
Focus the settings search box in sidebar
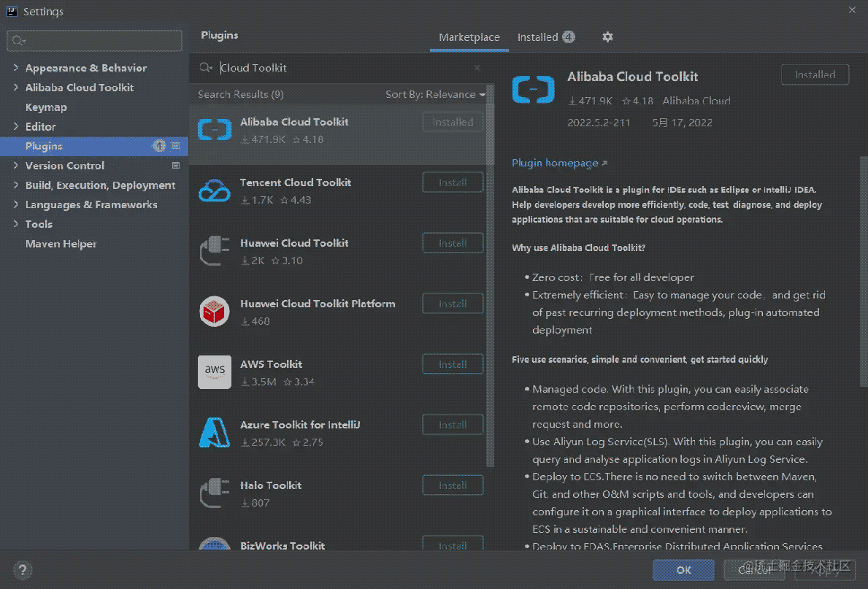click(94, 40)
